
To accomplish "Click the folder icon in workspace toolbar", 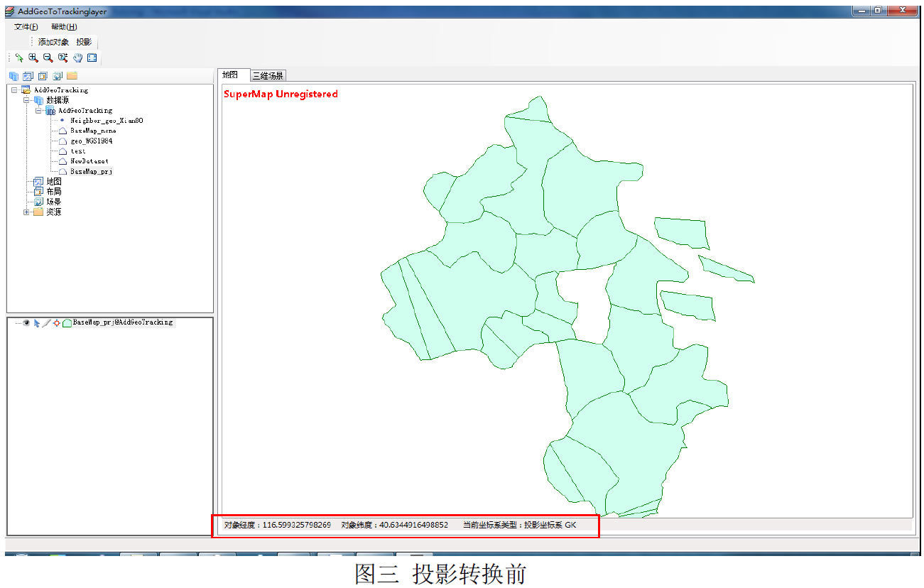I will pos(72,76).
